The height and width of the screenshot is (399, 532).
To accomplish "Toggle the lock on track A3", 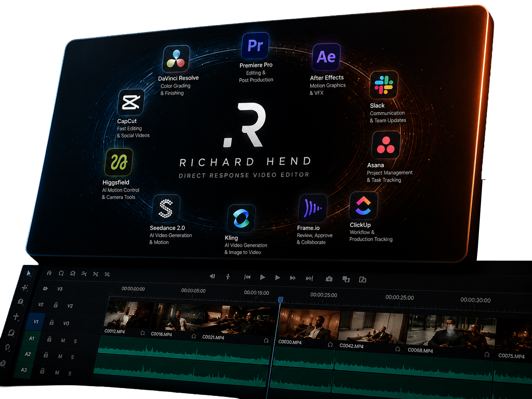I will point(42,371).
